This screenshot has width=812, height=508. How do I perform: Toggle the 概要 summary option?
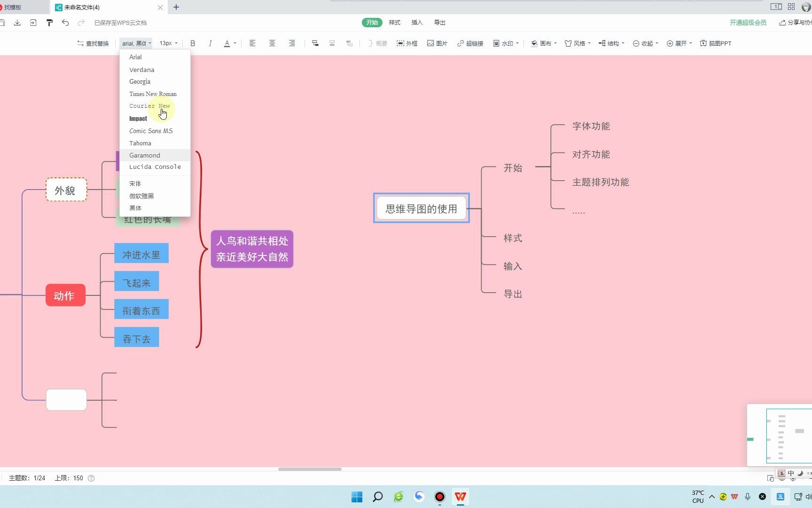tap(377, 43)
